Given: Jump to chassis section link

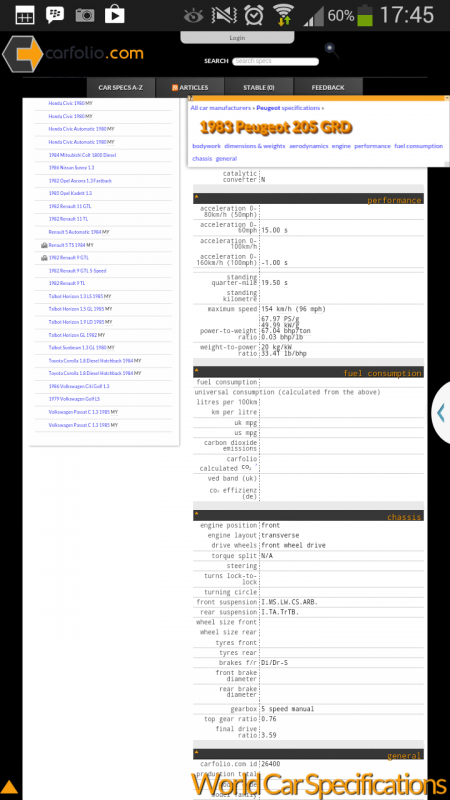Looking at the screenshot, I should pyautogui.click(x=202, y=159).
